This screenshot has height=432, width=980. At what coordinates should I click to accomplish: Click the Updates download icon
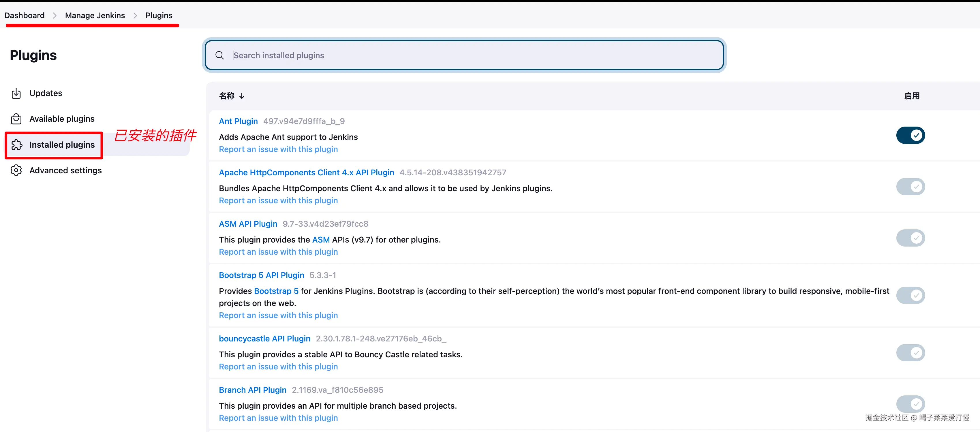pyautogui.click(x=16, y=93)
